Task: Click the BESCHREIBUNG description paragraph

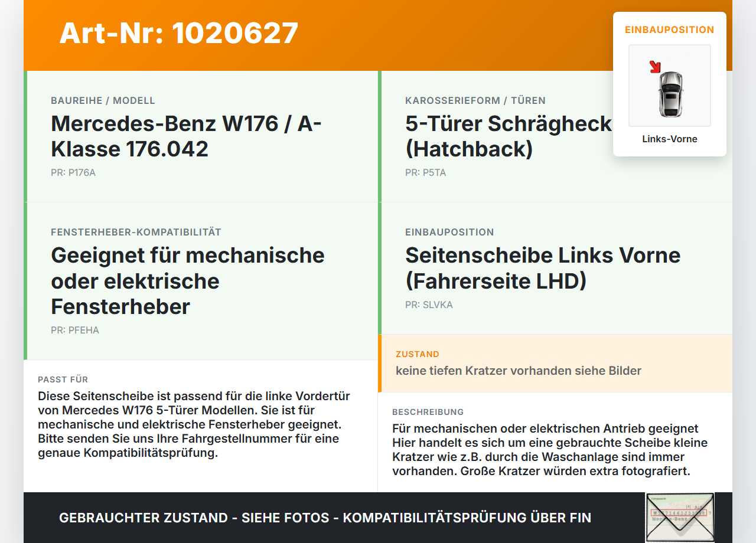Action: tap(550, 450)
